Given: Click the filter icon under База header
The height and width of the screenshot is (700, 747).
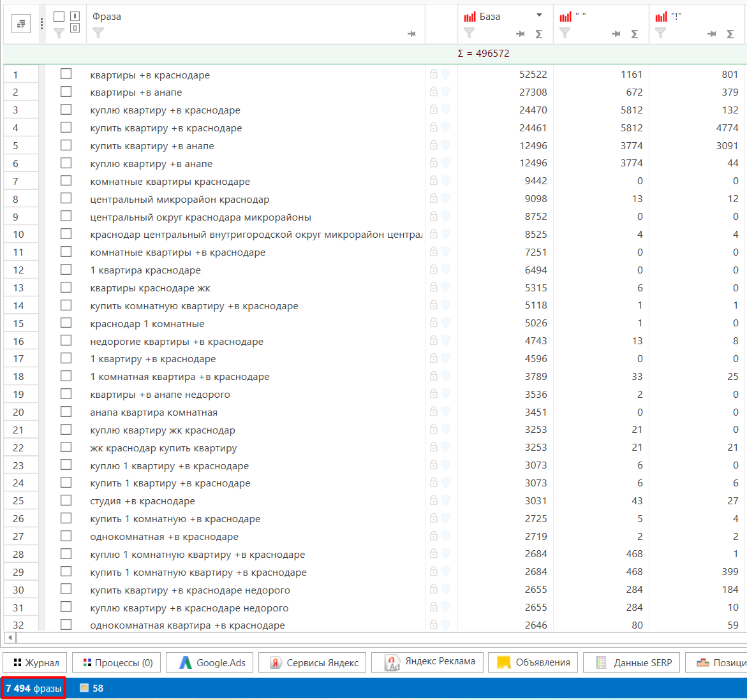Looking at the screenshot, I should pyautogui.click(x=469, y=33).
